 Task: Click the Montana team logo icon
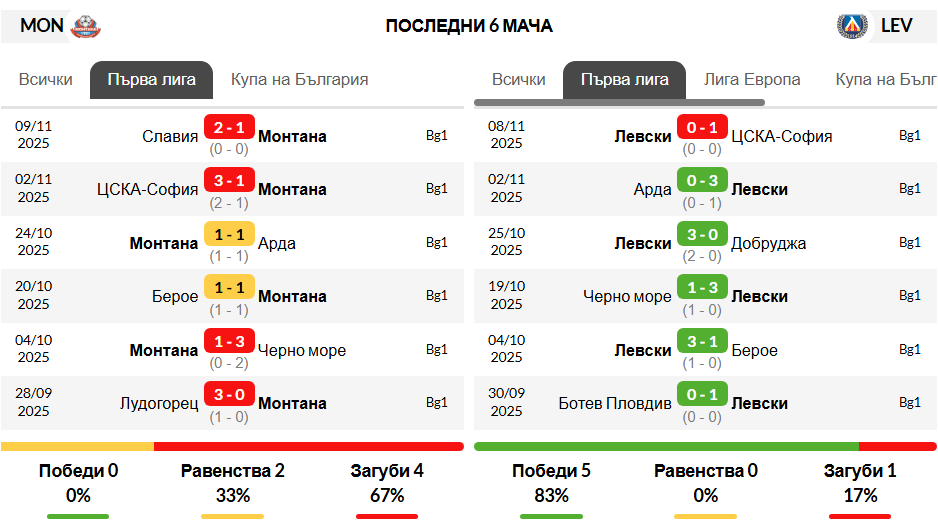click(86, 26)
